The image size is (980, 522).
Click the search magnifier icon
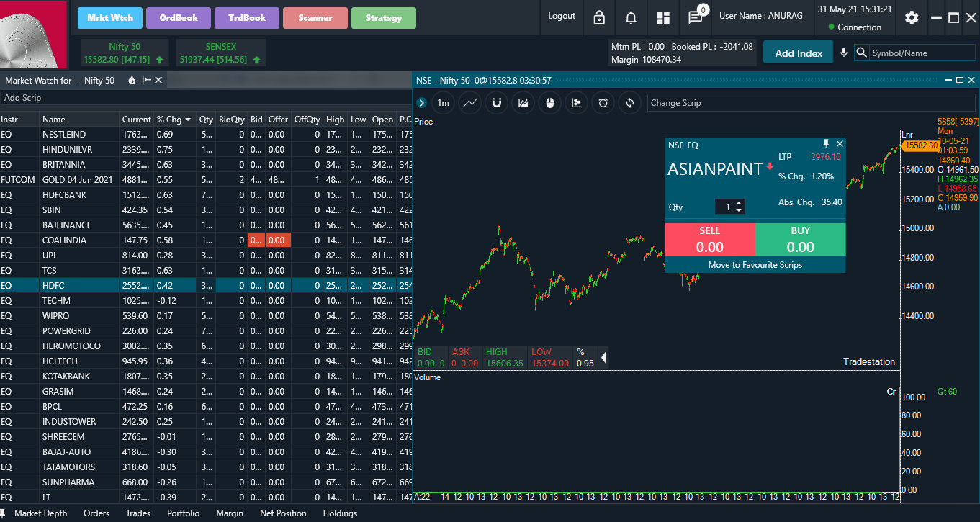862,53
